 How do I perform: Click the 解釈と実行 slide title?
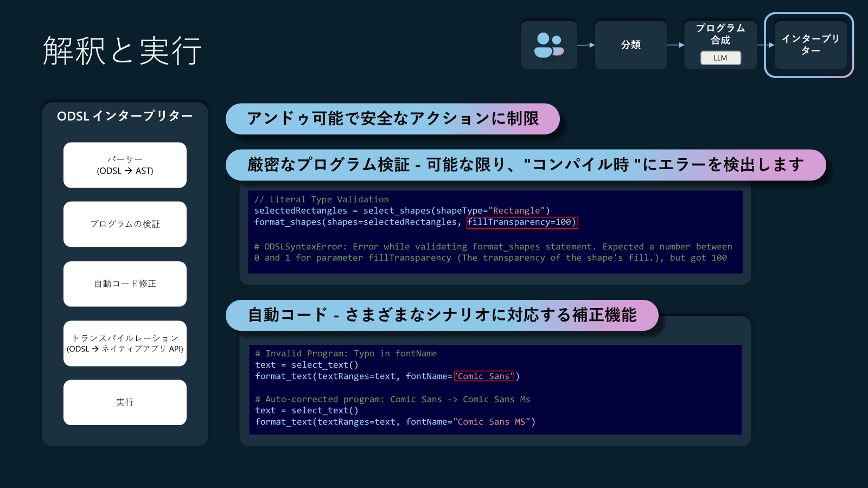pyautogui.click(x=123, y=51)
